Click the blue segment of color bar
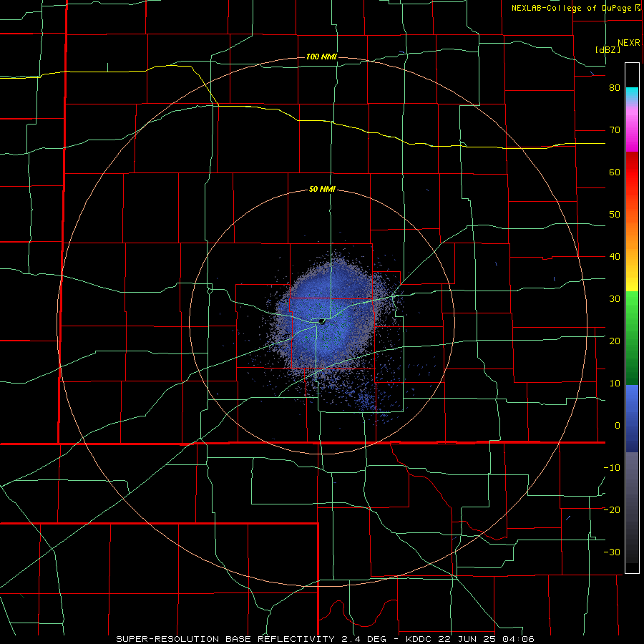This screenshot has width=644, height=644. click(632, 419)
